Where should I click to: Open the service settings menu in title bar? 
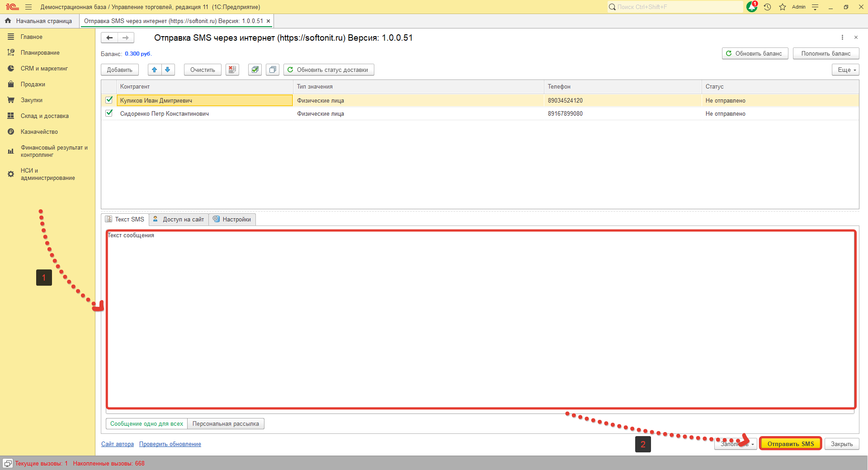click(x=815, y=7)
